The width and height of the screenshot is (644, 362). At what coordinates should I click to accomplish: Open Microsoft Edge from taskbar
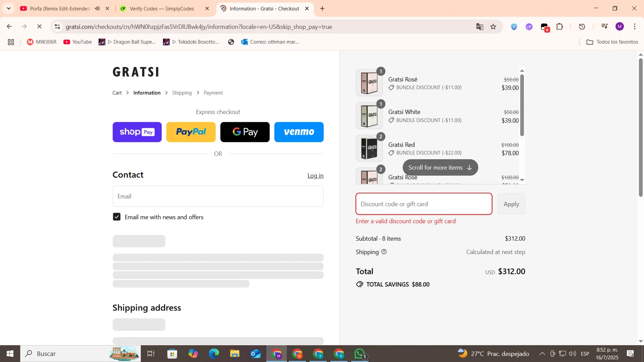[x=214, y=354]
